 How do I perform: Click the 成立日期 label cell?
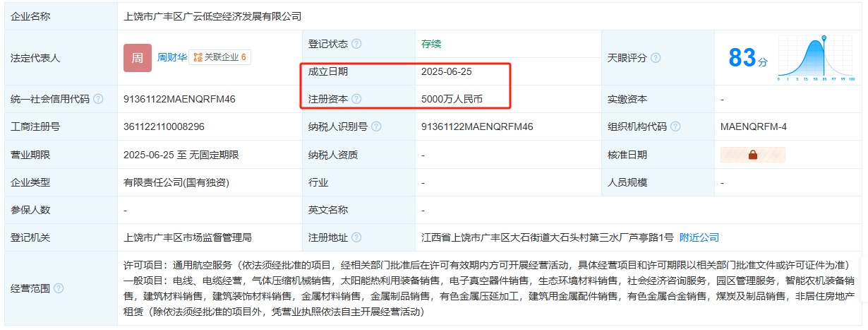(358, 71)
